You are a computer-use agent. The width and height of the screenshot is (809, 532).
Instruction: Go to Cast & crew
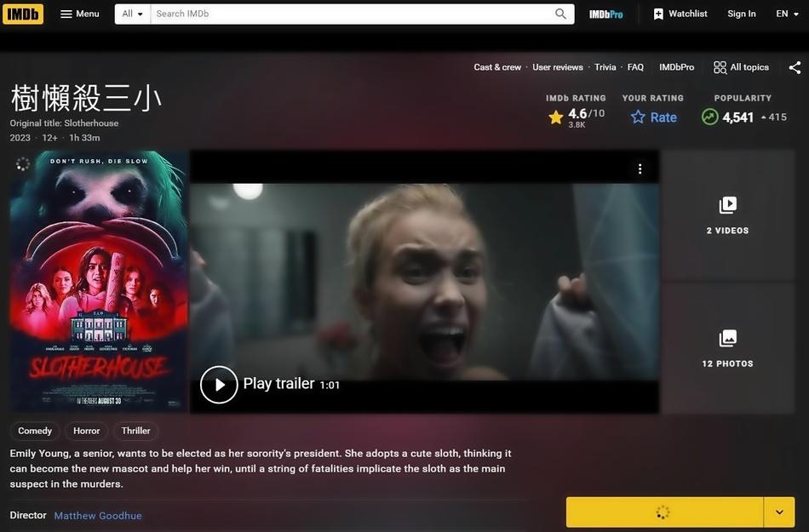[497, 67]
